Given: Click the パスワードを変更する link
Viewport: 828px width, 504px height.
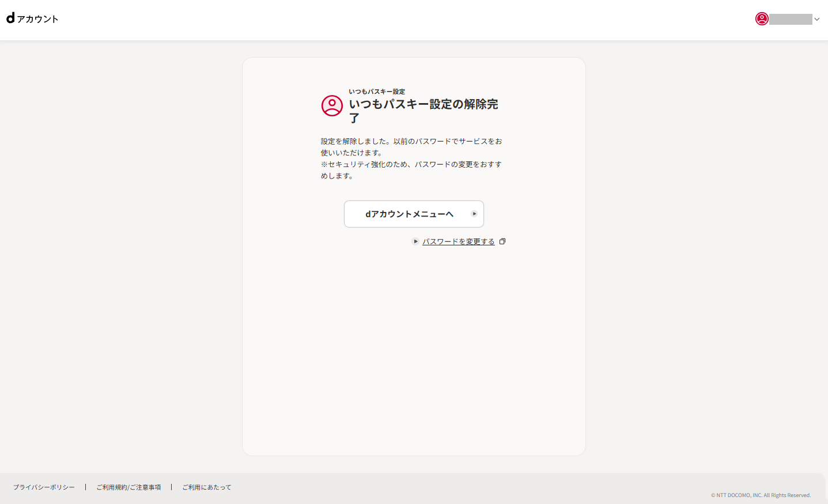Looking at the screenshot, I should tap(459, 241).
